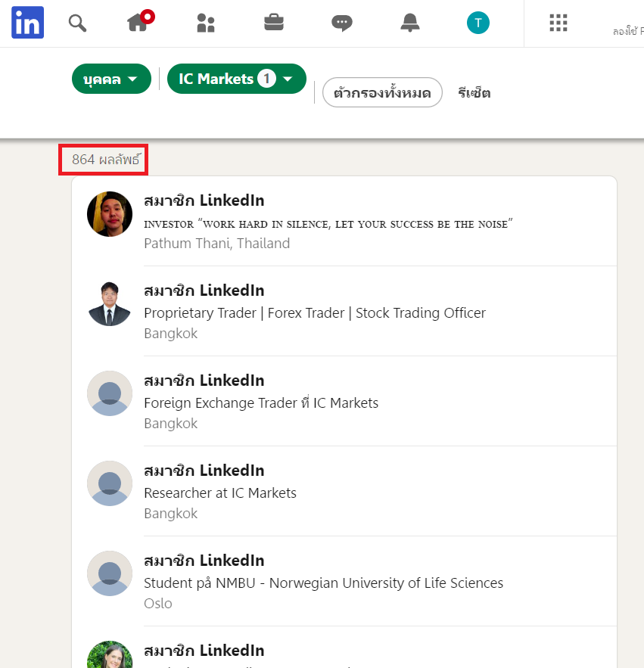Viewport: 644px width, 668px height.
Task: Open the profile avatar menu
Action: point(478,23)
